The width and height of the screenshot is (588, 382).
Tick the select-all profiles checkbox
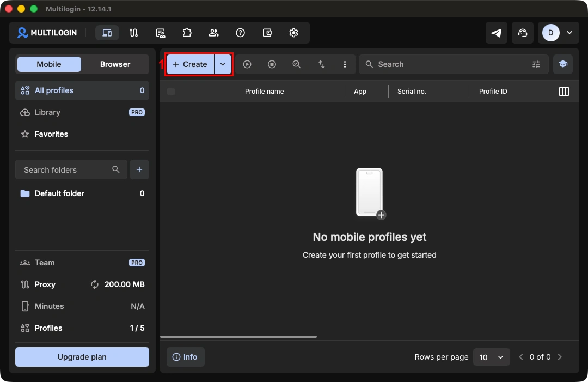[171, 91]
